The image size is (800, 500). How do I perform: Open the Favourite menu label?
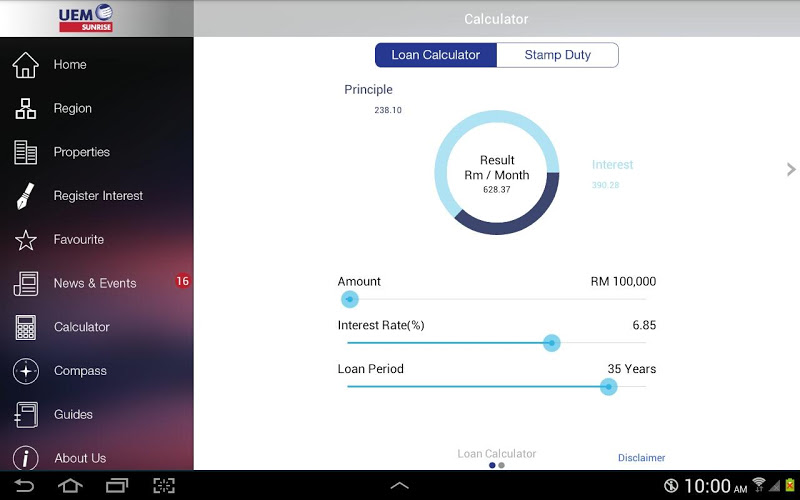pyautogui.click(x=79, y=240)
